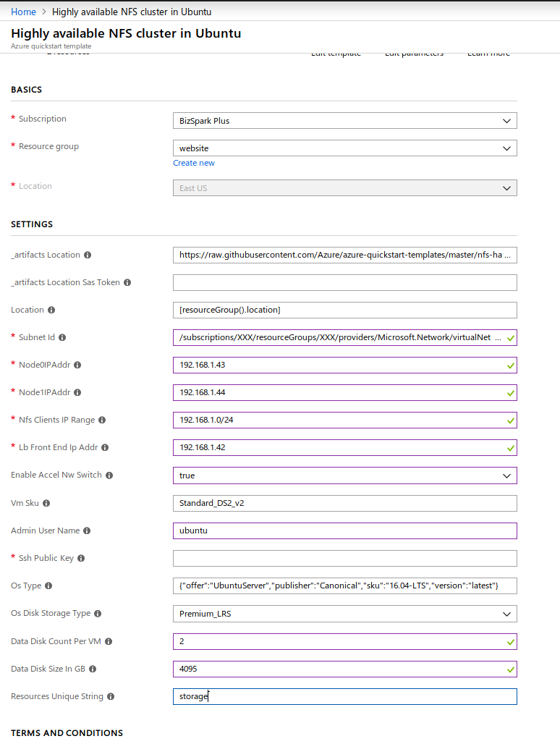This screenshot has height=744, width=560.
Task: Click the breadcrumb text Highly available NFS cluster
Action: (132, 12)
